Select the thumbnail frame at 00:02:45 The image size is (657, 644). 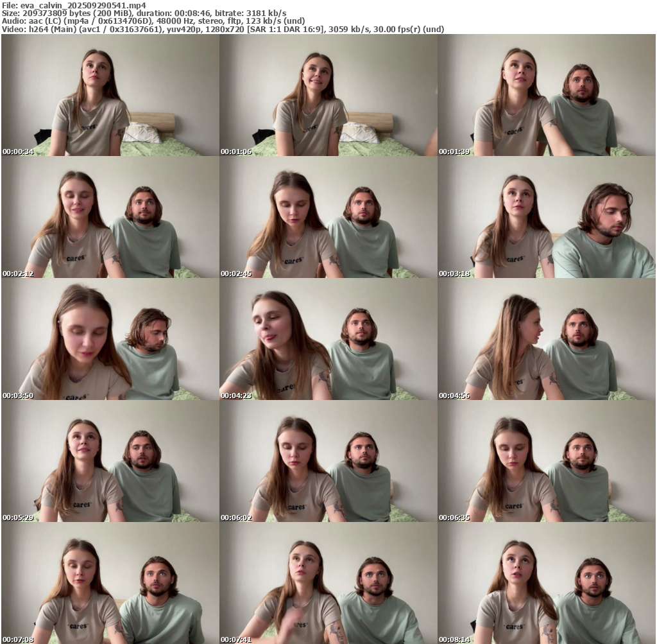pyautogui.click(x=328, y=217)
